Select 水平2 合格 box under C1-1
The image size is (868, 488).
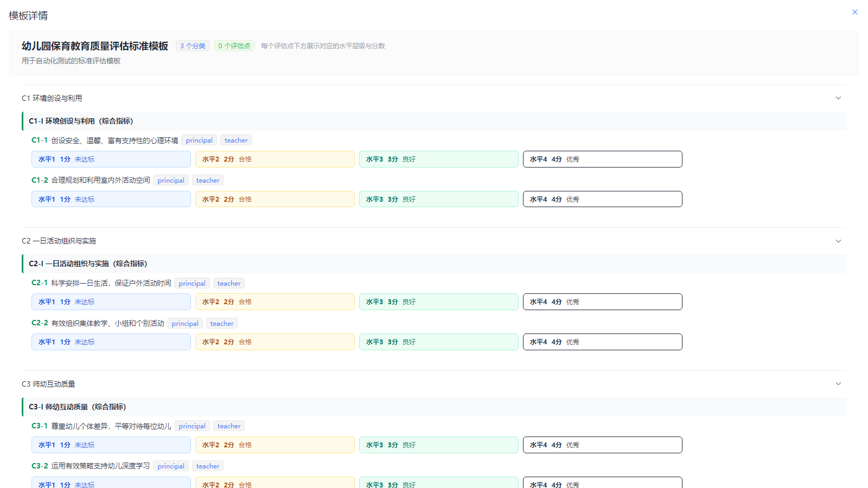pyautogui.click(x=275, y=159)
